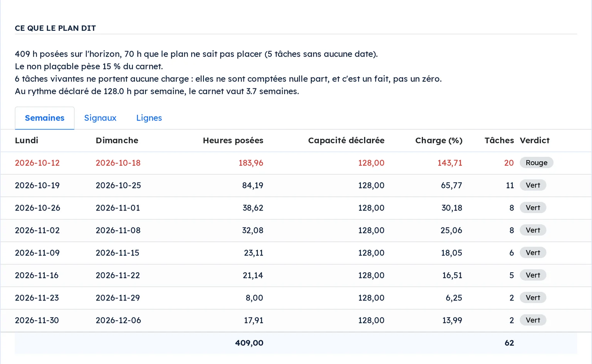The height and width of the screenshot is (364, 592).
Task: Click the Tâches column header
Action: pyautogui.click(x=499, y=141)
